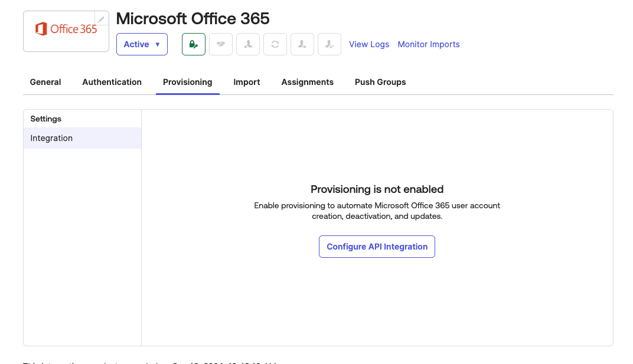Click the handshake icon
The height and width of the screenshot is (364, 633).
(221, 44)
